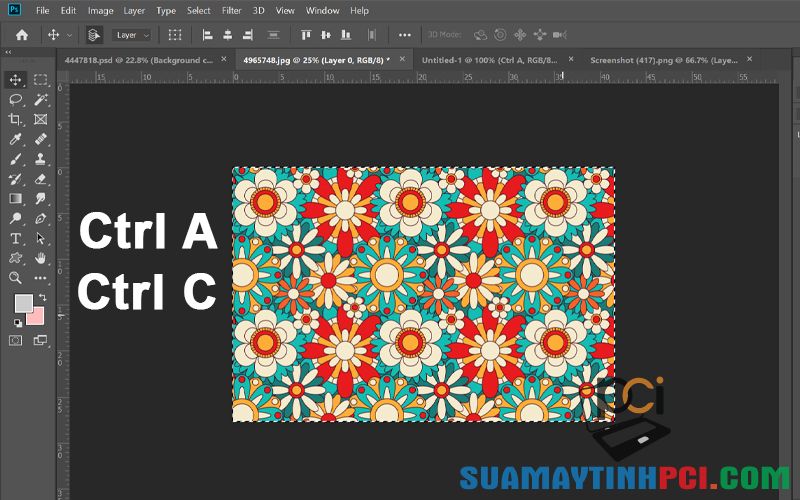Open the Select menu

[198, 10]
